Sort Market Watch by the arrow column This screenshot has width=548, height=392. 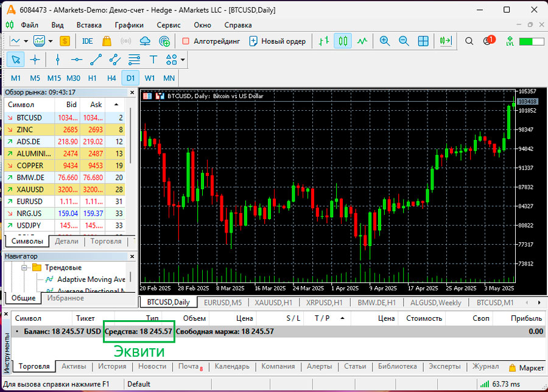[116, 105]
